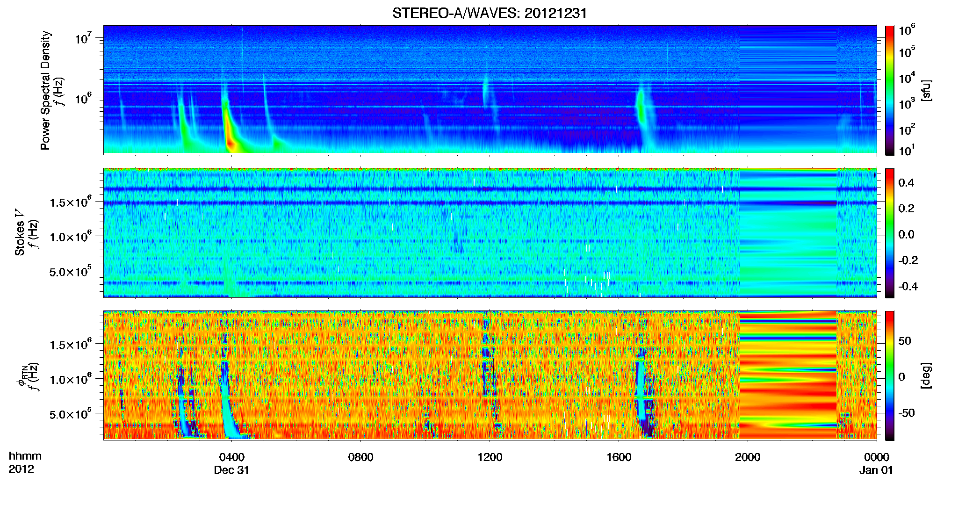Click the 1.0×10^6 tick of the Stokes V panel
The height and width of the screenshot is (505, 980).
(71, 237)
